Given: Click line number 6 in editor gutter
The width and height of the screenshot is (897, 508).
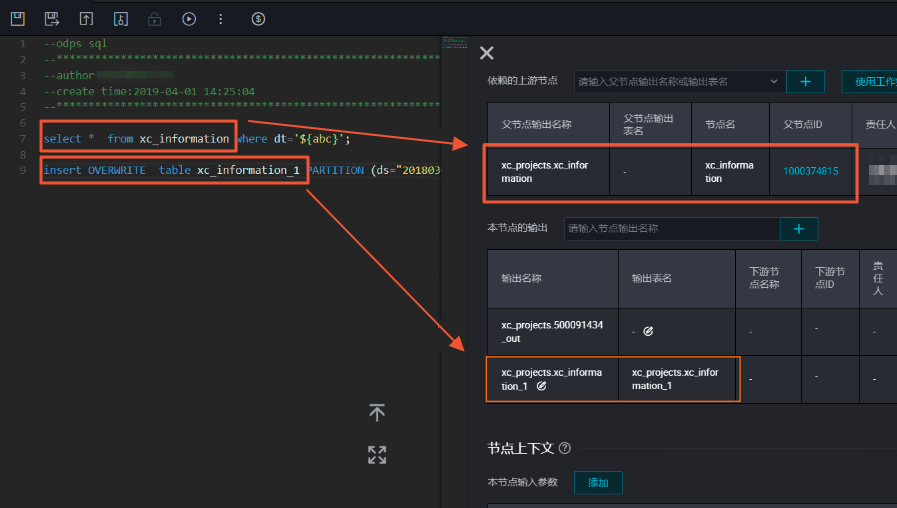Looking at the screenshot, I should [23, 123].
